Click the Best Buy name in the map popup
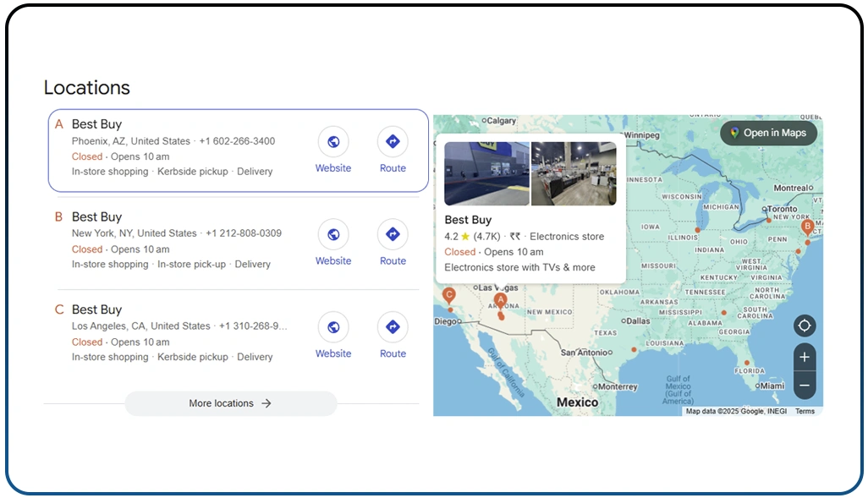868x498 pixels. coord(468,220)
